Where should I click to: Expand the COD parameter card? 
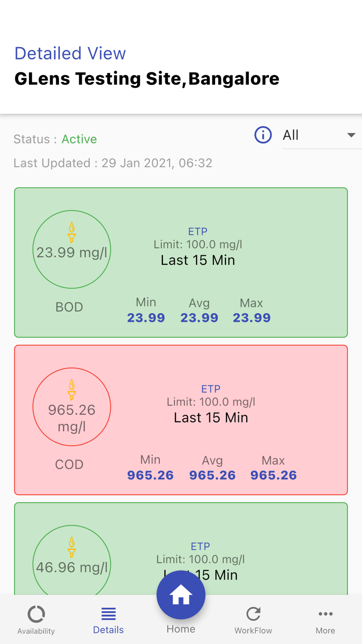tap(181, 419)
